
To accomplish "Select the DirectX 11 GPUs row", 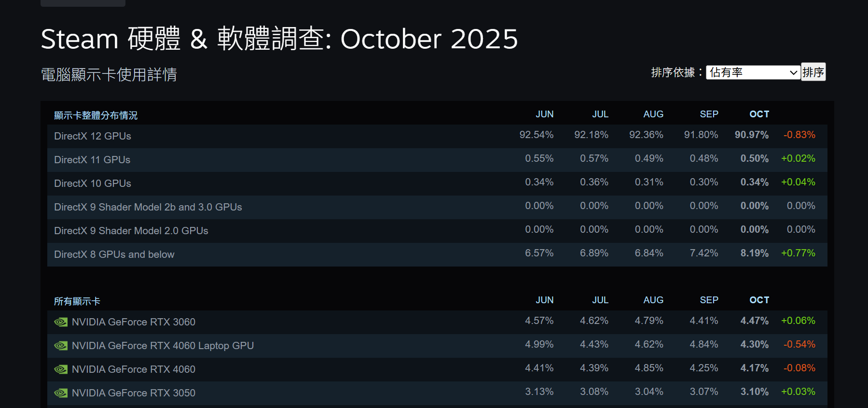I will (x=92, y=160).
